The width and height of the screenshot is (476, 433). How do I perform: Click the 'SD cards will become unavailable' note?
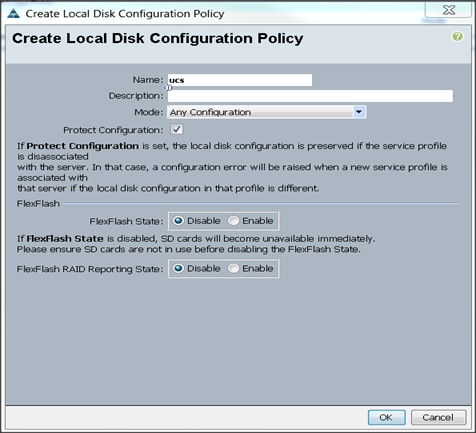(196, 244)
